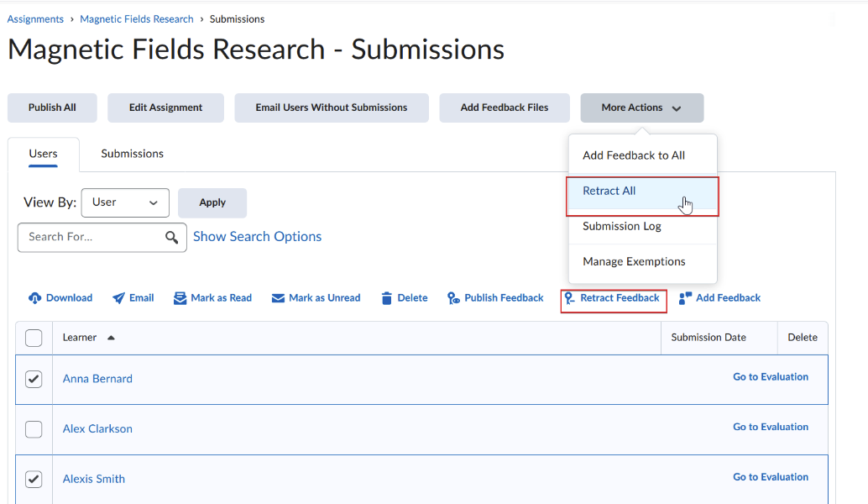Click the search magnifying glass icon
This screenshot has width=868, height=504.
coord(172,238)
